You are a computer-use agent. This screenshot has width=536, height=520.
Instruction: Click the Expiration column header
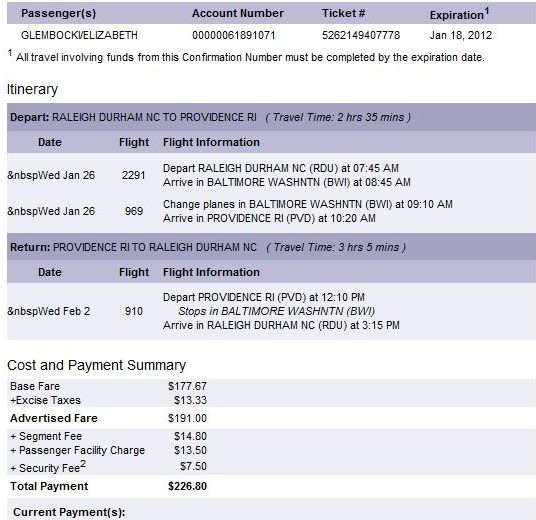point(459,14)
